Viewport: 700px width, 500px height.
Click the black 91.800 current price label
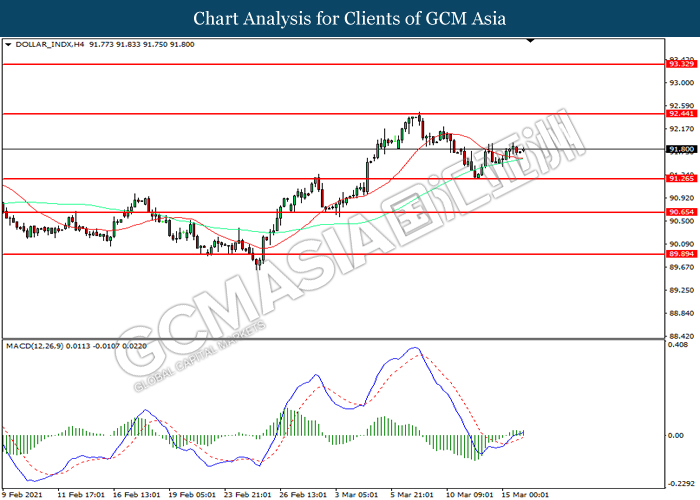682,149
